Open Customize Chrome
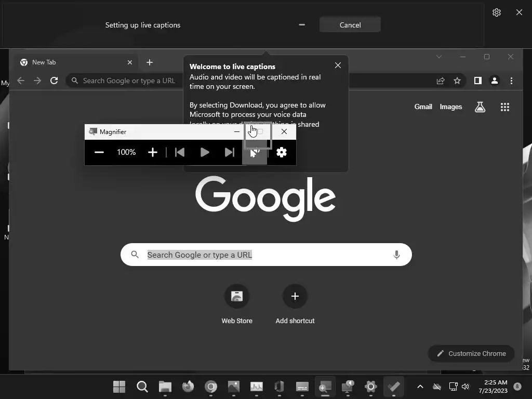 [x=471, y=353]
